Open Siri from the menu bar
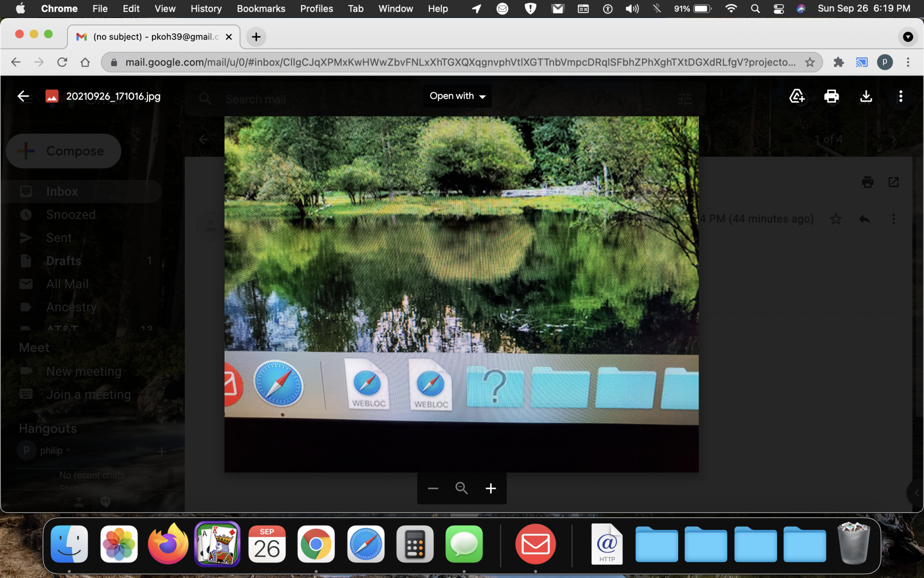Screen dimensions: 924x578 (x=801, y=8)
